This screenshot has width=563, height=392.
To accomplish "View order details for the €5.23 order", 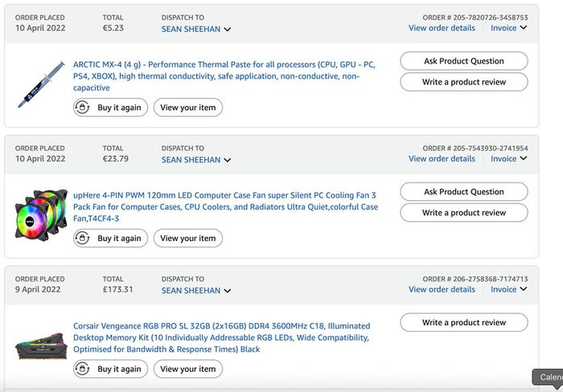I will click(442, 28).
